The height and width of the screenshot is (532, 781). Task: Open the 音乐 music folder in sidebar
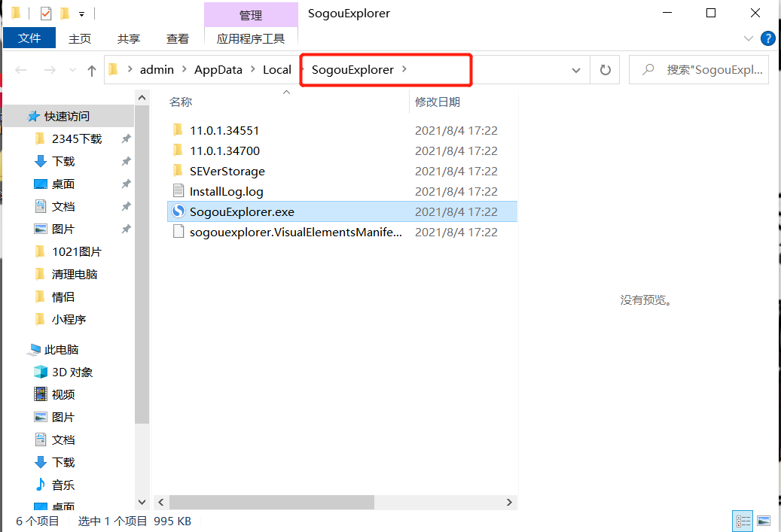[63, 485]
